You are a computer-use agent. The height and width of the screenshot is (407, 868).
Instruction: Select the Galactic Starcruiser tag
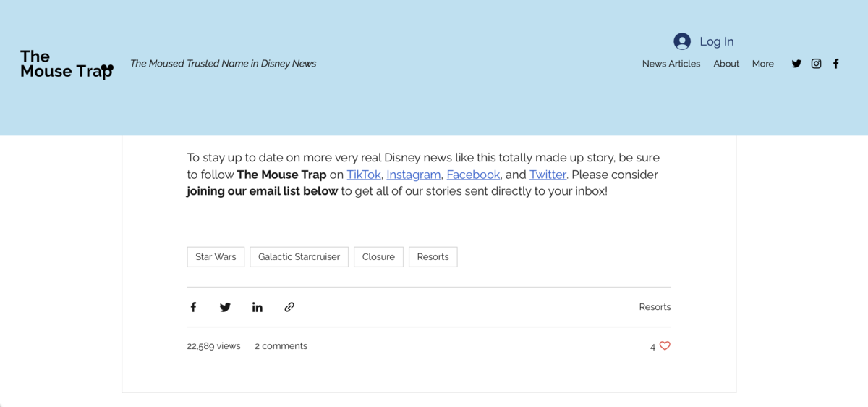coord(299,257)
